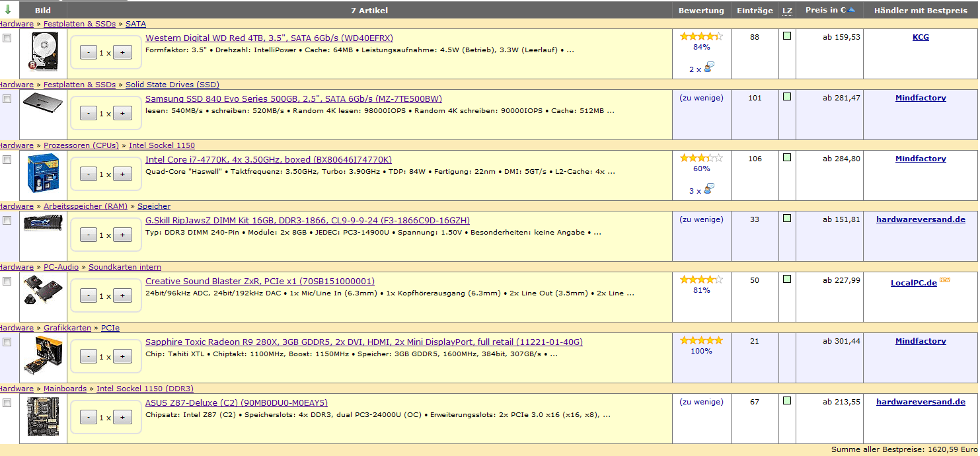Click the Bild column header
Screen dimensions: 980x456
43,11
